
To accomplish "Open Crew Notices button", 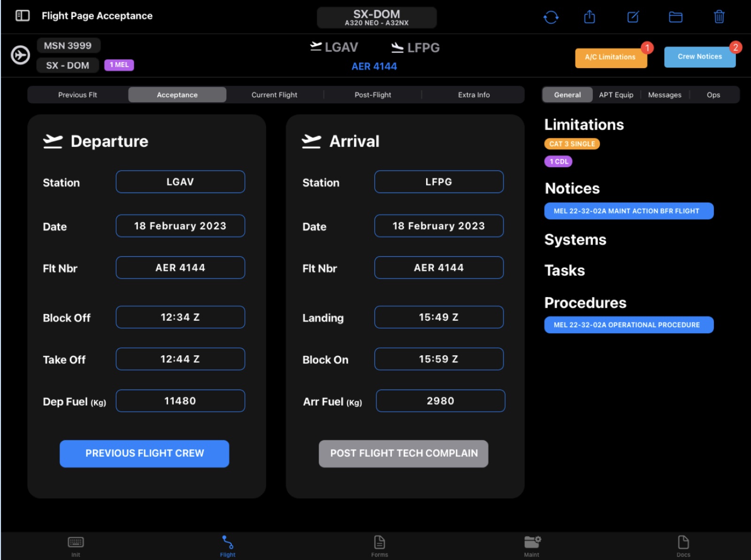I will pos(700,57).
